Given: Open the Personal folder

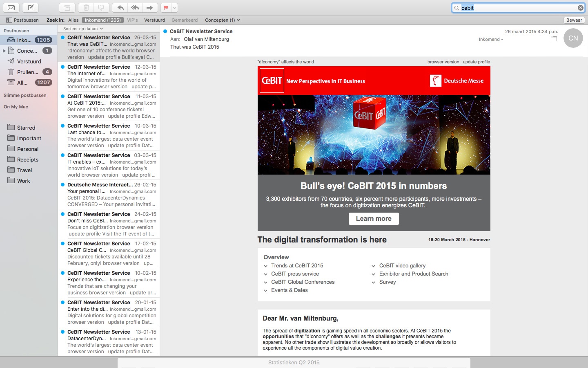Looking at the screenshot, I should (29, 149).
